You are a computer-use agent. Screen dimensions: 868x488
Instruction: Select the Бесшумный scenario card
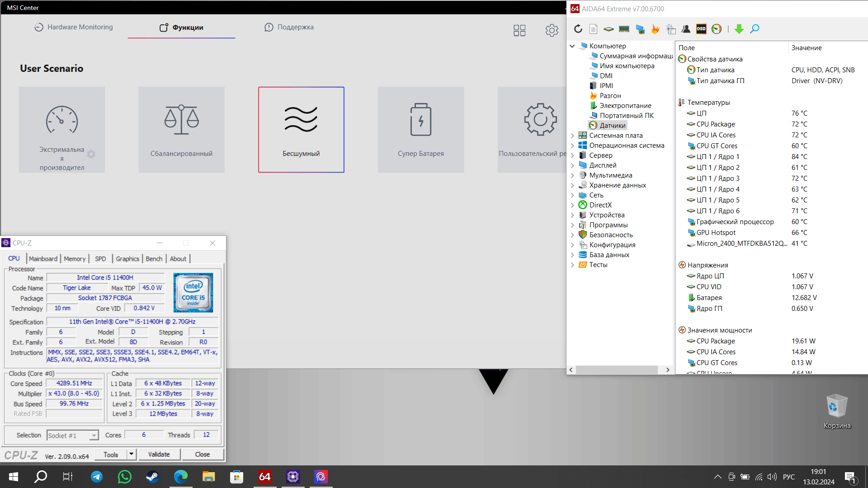tap(301, 130)
